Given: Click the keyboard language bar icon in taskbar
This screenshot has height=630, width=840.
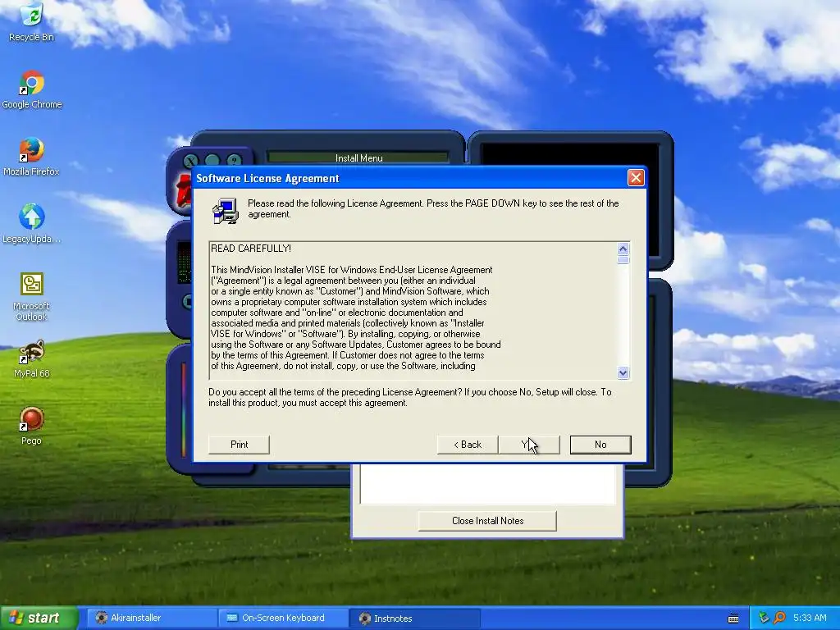Looking at the screenshot, I should click(x=733, y=619).
